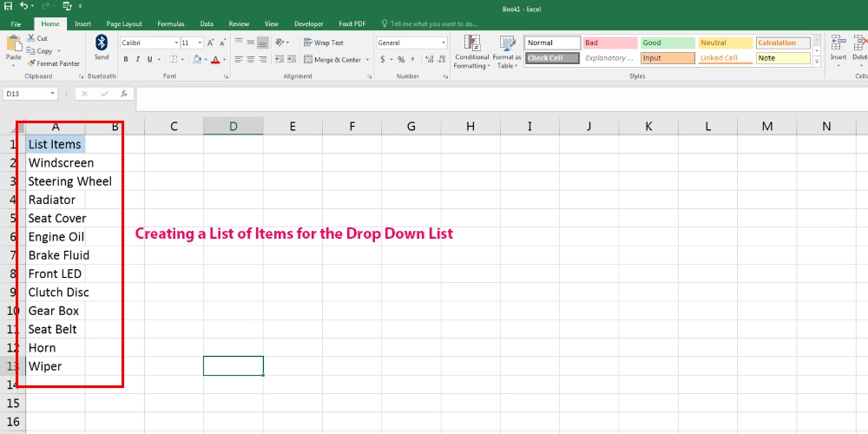Switch to the Page Layout tab

(x=124, y=23)
